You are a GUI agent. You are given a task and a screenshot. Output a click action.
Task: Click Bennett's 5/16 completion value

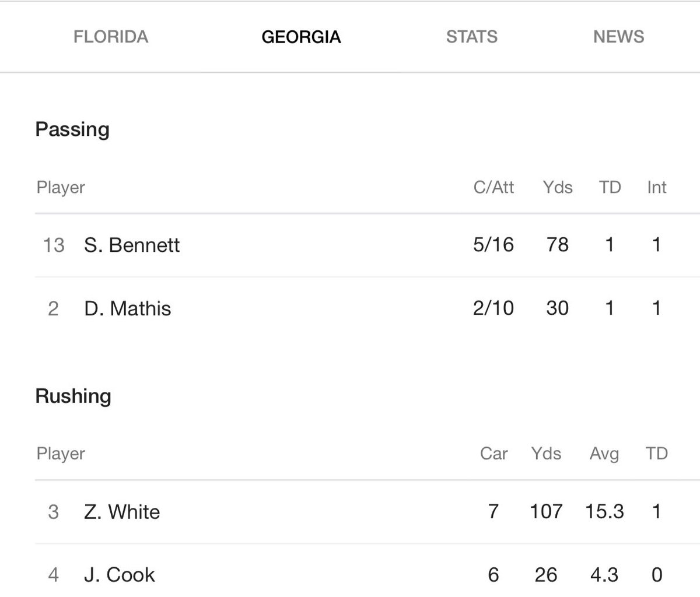[494, 244]
